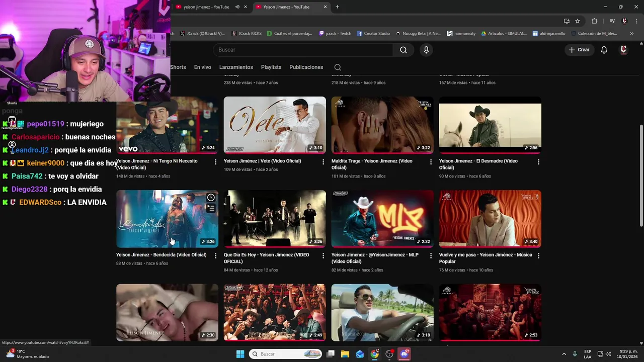Image resolution: width=644 pixels, height=362 pixels.
Task: Open the weather widget showing 18°C
Action: pos(28,354)
